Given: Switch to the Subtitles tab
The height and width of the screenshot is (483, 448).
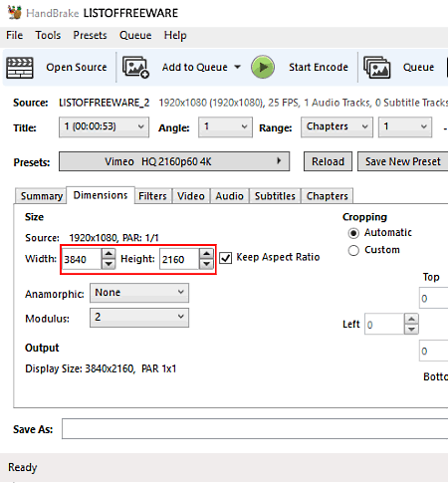Looking at the screenshot, I should [275, 196].
